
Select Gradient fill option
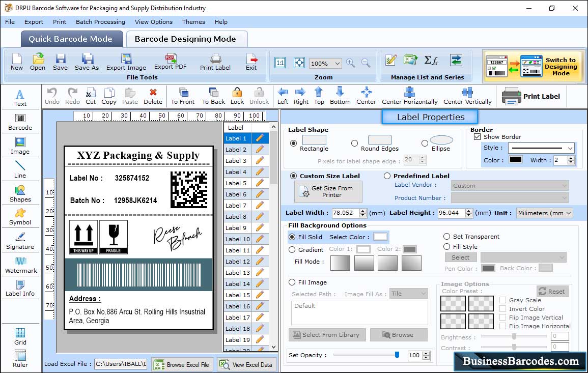point(292,250)
